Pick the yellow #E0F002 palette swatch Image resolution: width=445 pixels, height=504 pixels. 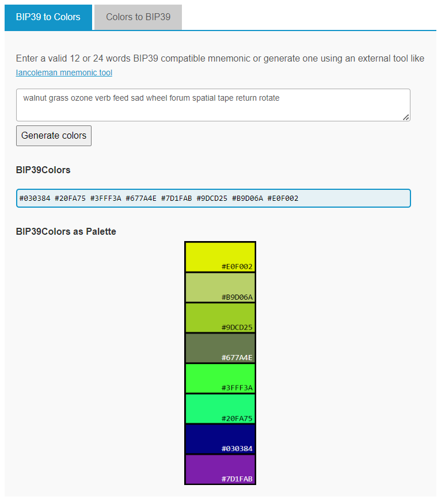tap(220, 257)
